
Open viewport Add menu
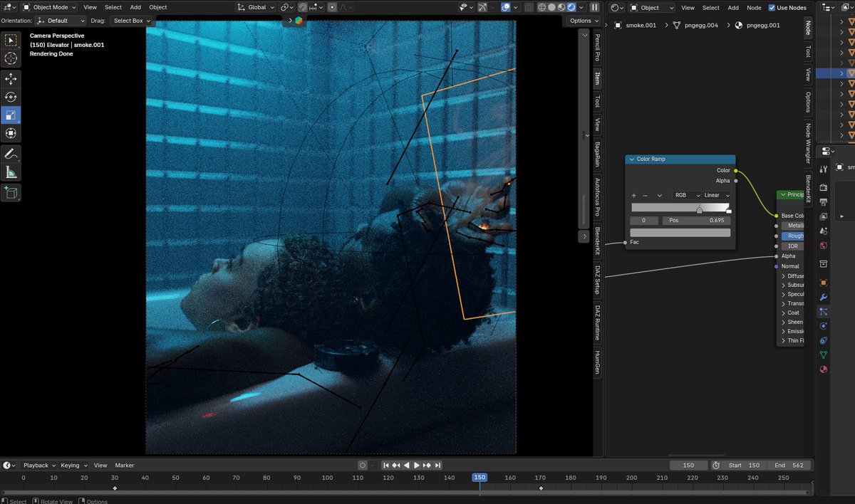pos(135,7)
